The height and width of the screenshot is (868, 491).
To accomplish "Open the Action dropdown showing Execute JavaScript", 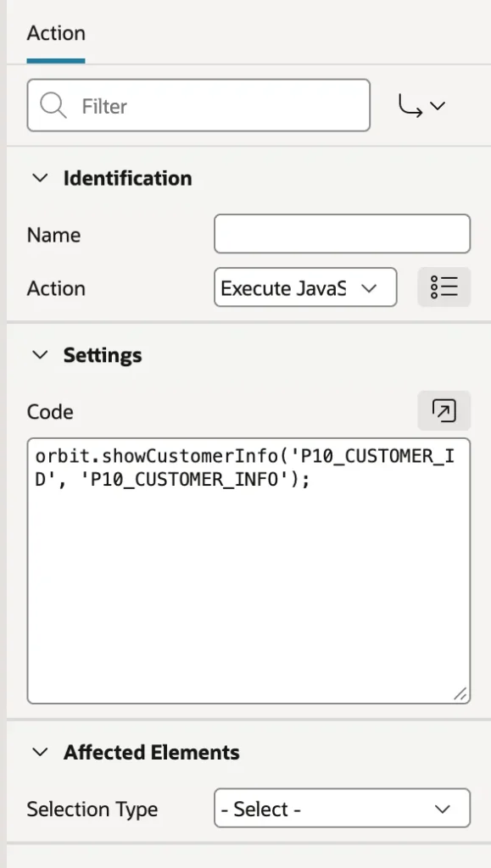I will tap(305, 287).
